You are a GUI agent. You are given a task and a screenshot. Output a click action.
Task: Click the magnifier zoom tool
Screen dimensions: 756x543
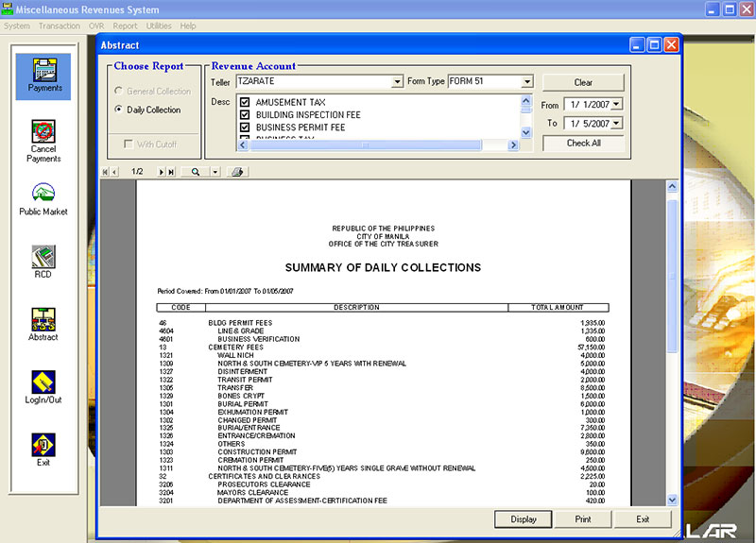click(x=196, y=172)
